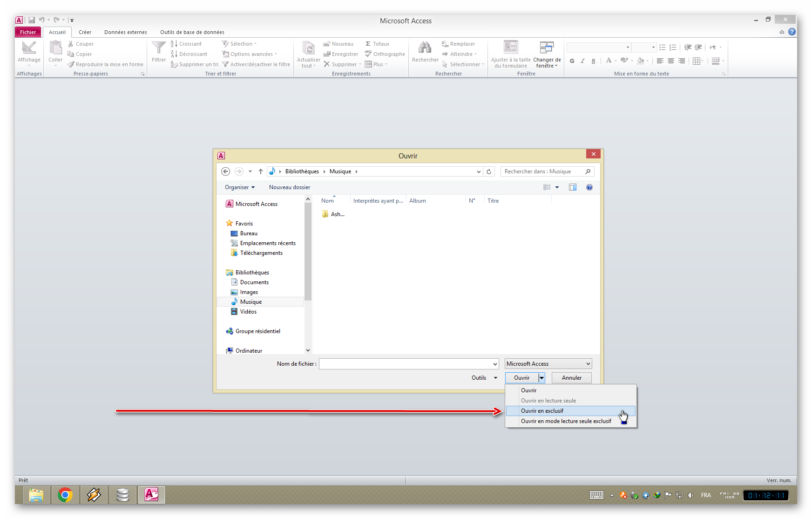Screen dimensions: 812x519
Task: Change view options dropdown arrow
Action: coord(557,187)
